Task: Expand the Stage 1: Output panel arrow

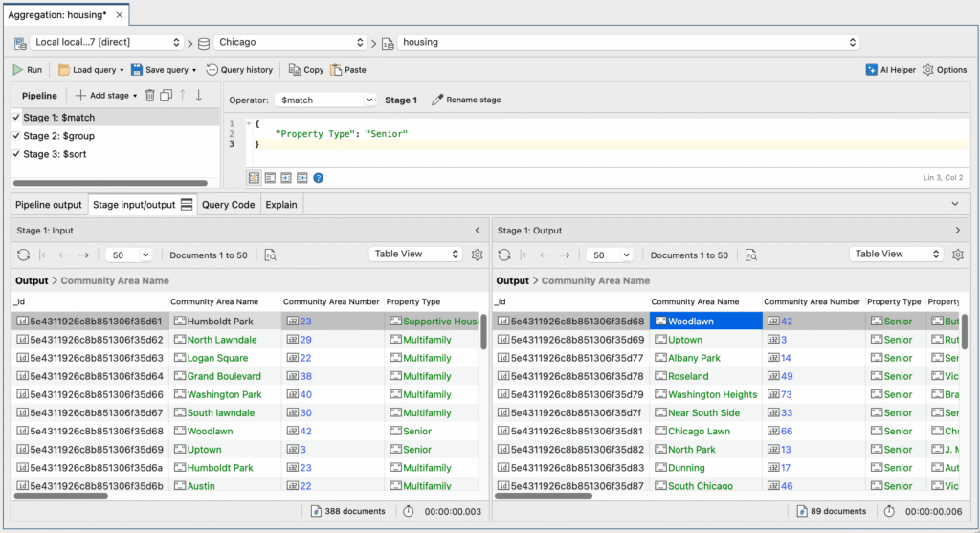Action: click(x=957, y=231)
